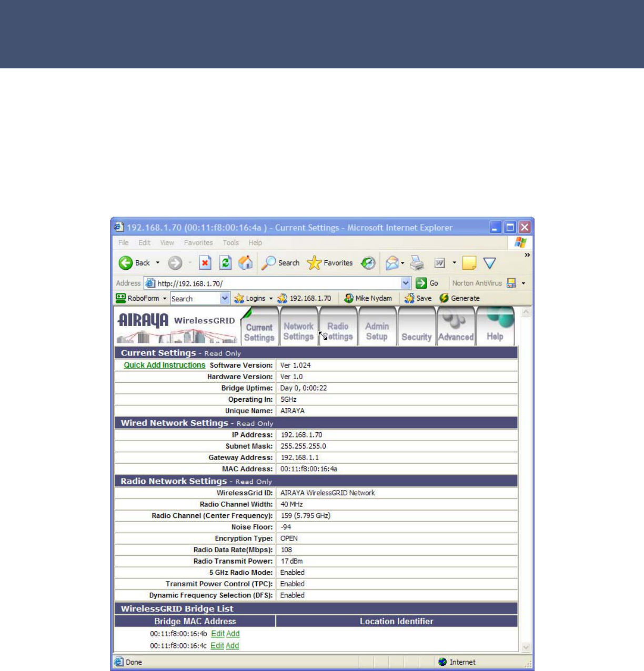Expand the address bar dropdown
This screenshot has height=671, width=644.
pos(406,283)
